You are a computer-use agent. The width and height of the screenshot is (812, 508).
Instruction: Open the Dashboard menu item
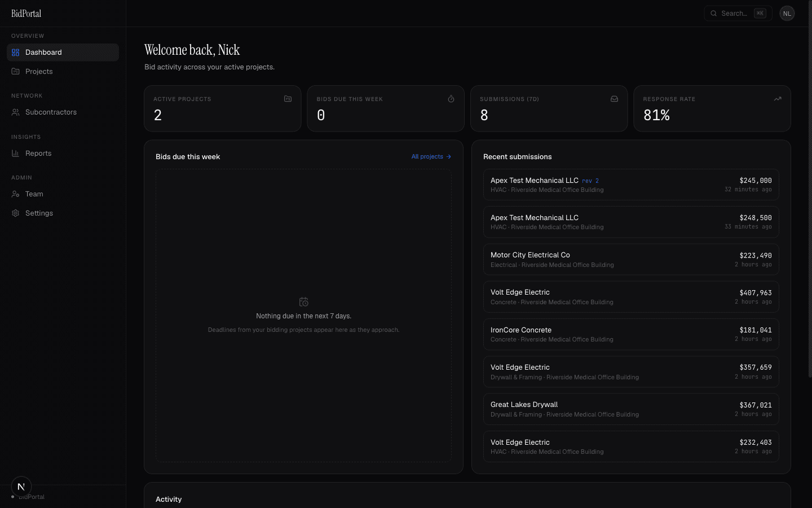click(63, 52)
